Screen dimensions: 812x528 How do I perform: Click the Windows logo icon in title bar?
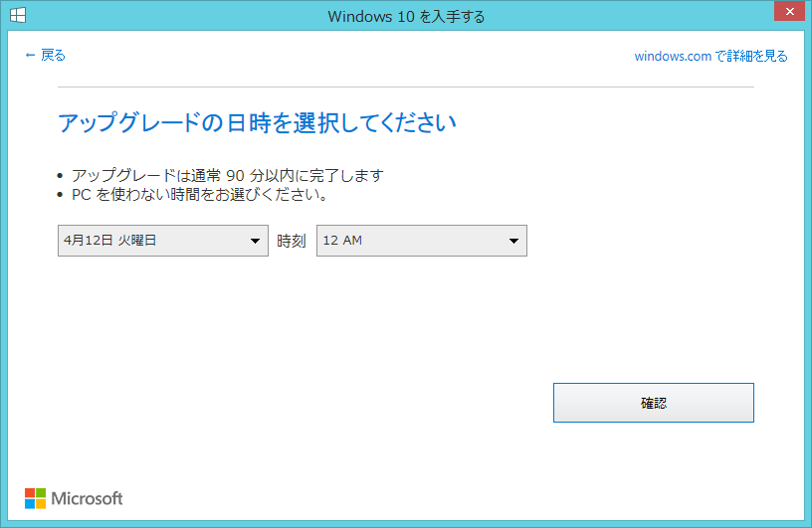tap(18, 15)
